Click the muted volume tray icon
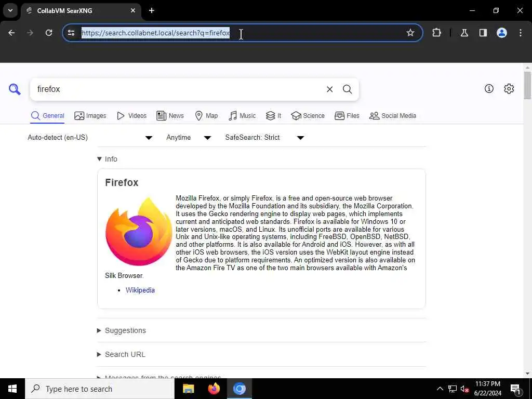Viewport: 532px width, 399px height. pos(465,389)
